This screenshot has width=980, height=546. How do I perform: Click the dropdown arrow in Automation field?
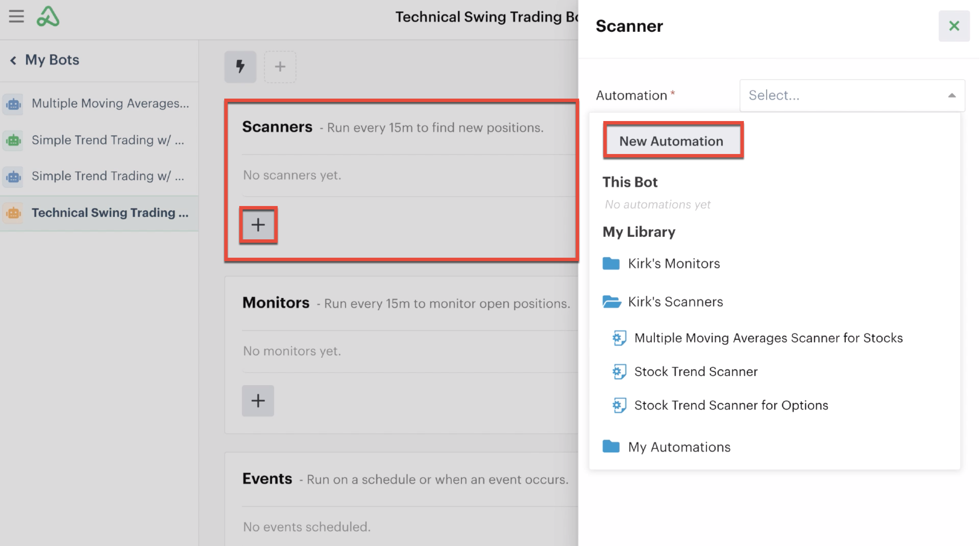tap(952, 96)
